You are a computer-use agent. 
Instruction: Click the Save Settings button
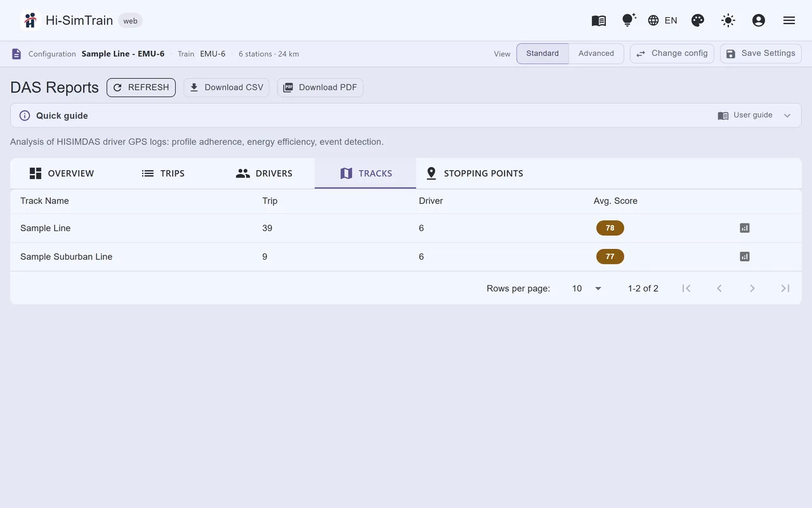pos(761,53)
